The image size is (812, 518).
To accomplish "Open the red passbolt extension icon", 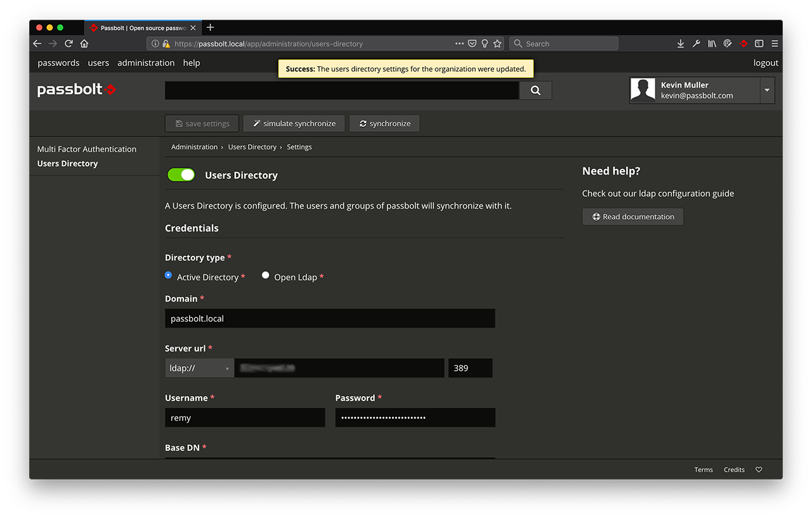I will coord(743,44).
